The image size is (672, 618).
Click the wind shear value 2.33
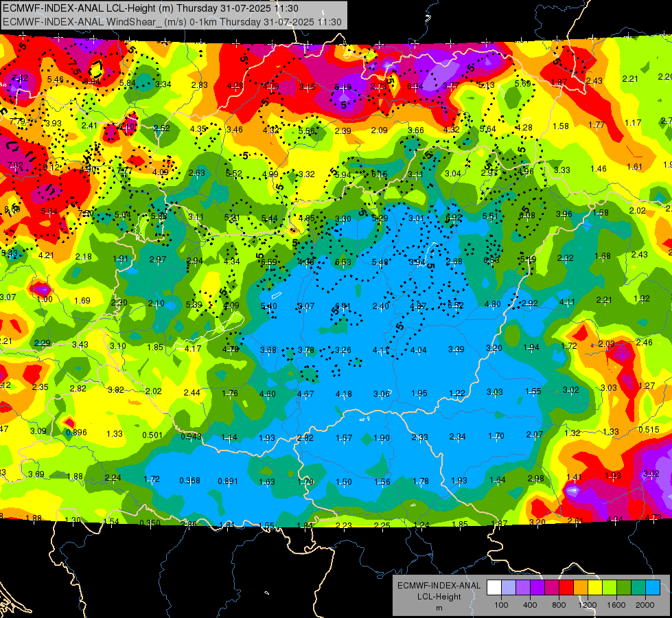tap(419, 437)
